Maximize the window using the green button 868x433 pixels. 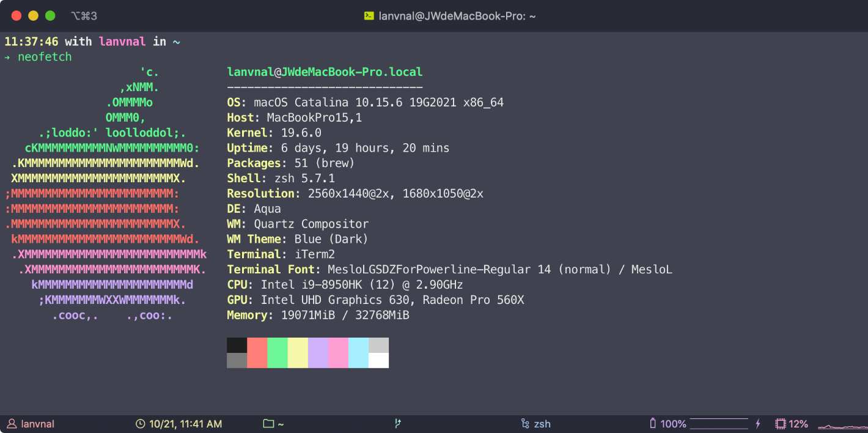(51, 16)
